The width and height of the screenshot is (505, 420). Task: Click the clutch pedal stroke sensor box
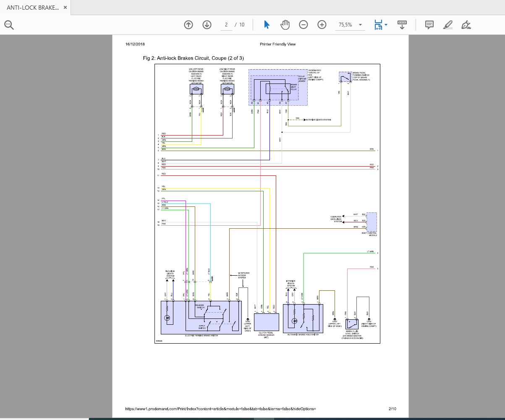point(266,322)
